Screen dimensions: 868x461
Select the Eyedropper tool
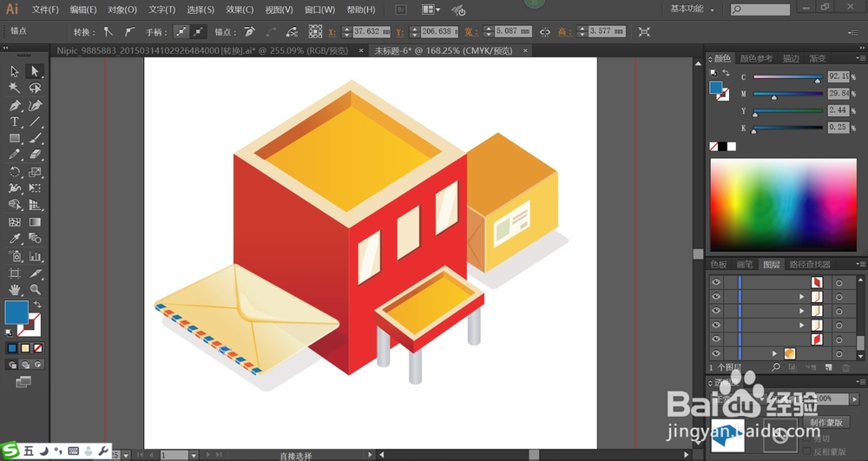point(15,239)
